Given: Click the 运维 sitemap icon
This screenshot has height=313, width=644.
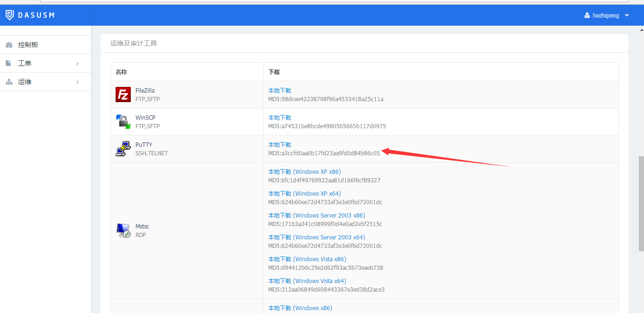Looking at the screenshot, I should (x=9, y=82).
